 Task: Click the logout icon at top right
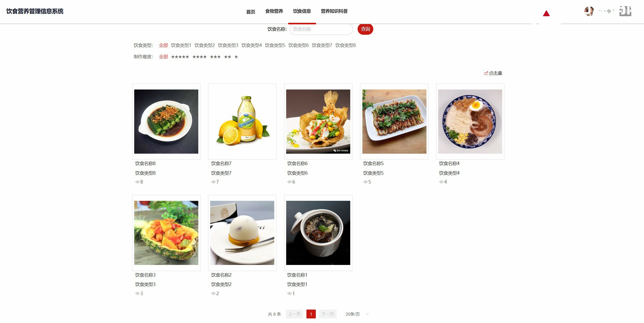point(625,11)
